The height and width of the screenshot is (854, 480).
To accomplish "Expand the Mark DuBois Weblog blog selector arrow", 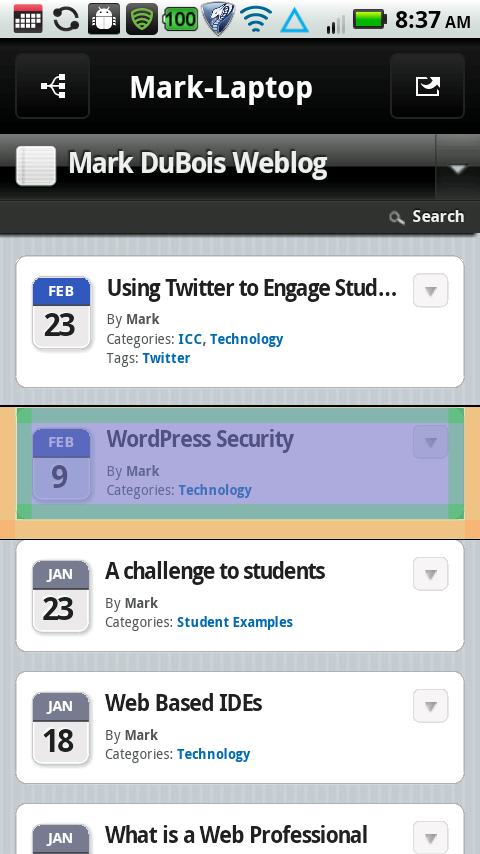I will point(457,168).
